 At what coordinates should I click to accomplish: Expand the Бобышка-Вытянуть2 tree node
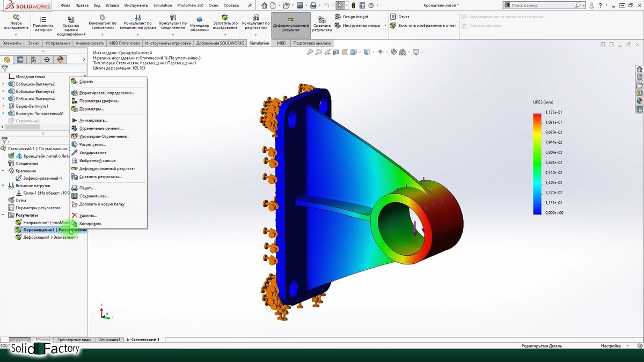click(x=4, y=84)
